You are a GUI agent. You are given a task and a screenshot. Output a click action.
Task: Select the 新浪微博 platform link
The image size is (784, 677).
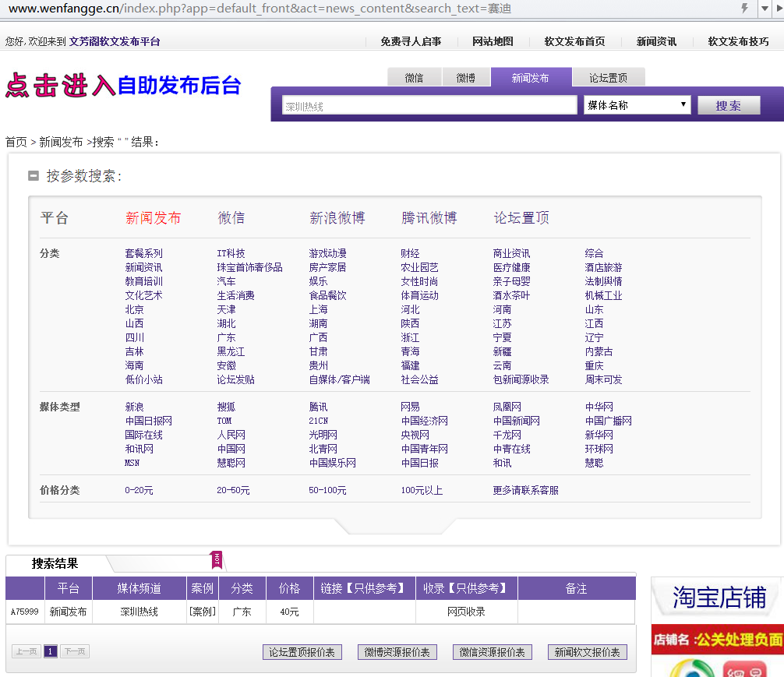(x=337, y=218)
